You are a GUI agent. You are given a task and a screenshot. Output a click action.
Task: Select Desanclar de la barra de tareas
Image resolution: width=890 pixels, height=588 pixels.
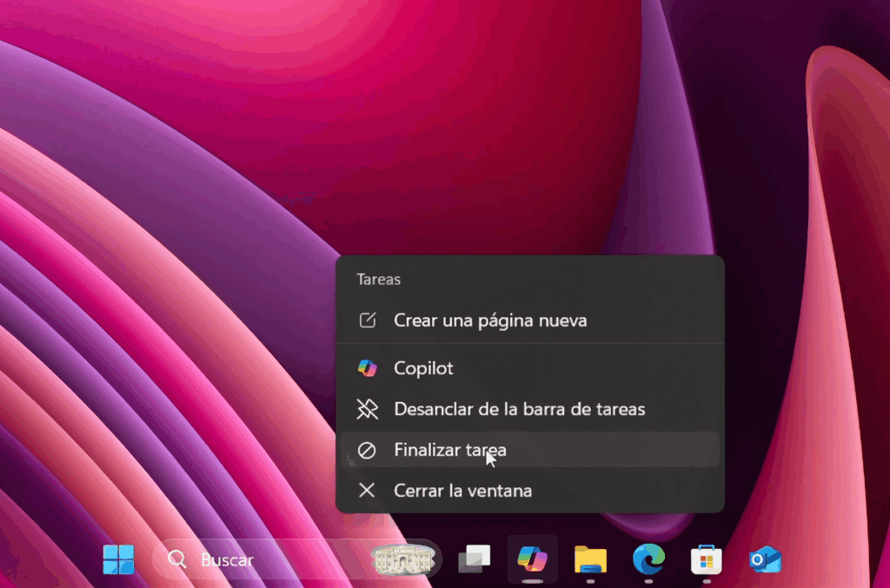pyautogui.click(x=519, y=408)
